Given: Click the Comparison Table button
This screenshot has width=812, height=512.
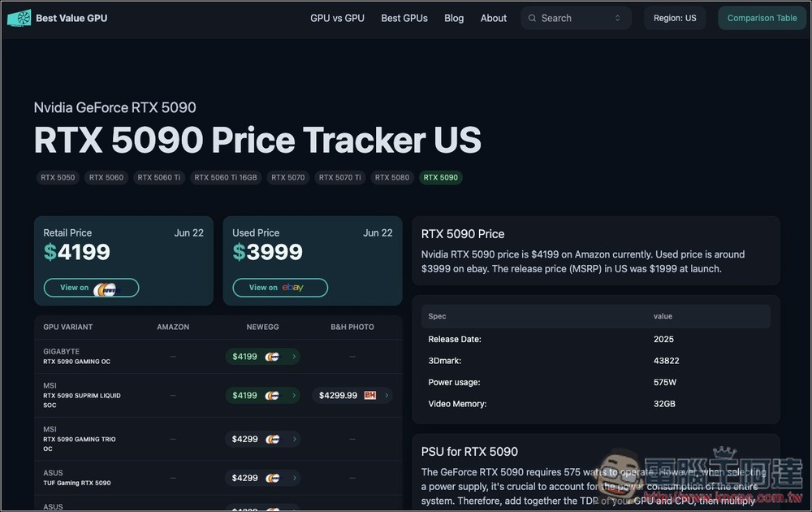Looking at the screenshot, I should click(x=762, y=18).
